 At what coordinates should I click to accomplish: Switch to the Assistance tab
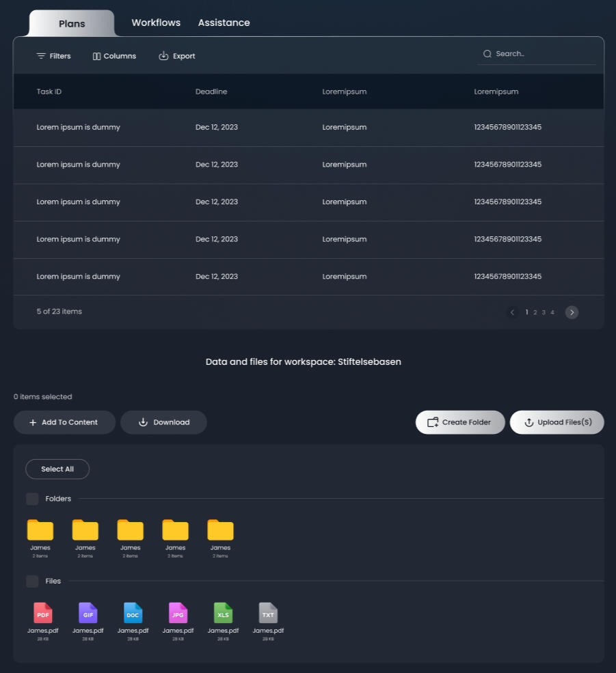pos(224,23)
